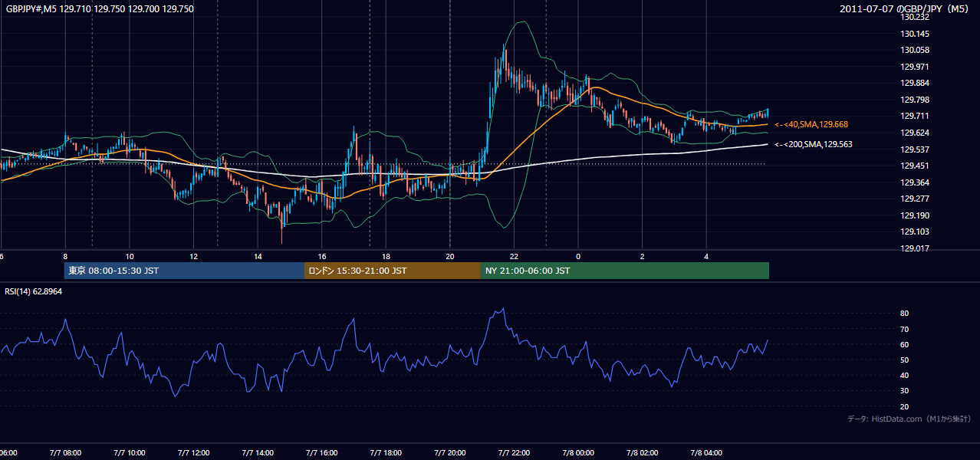Image resolution: width=980 pixels, height=460 pixels.
Task: Click the 40 SMA 129.668 label
Action: pyautogui.click(x=811, y=124)
